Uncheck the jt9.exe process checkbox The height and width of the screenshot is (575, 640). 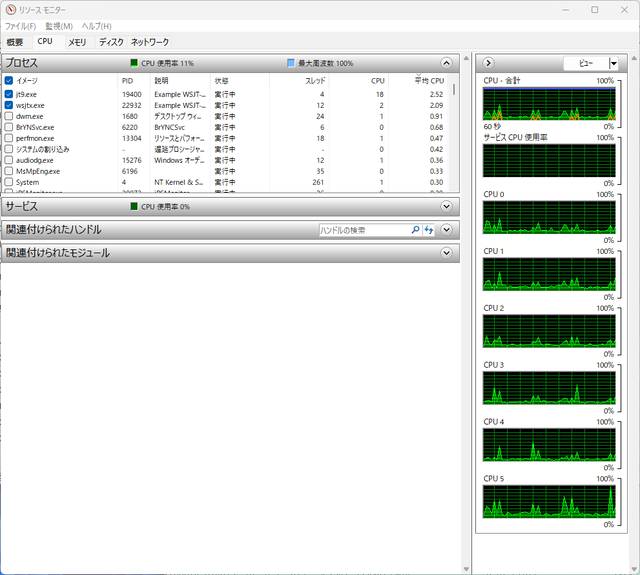pos(9,94)
